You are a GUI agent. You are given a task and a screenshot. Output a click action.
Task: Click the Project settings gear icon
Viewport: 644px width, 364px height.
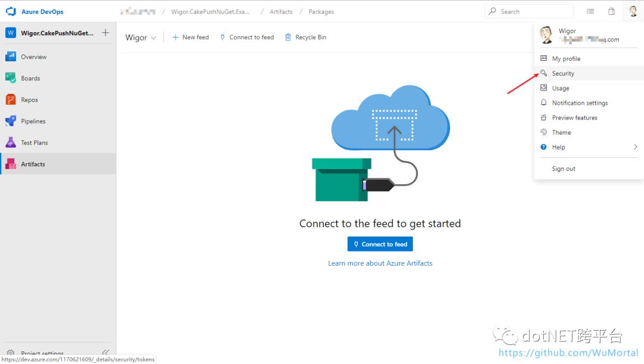(x=11, y=353)
